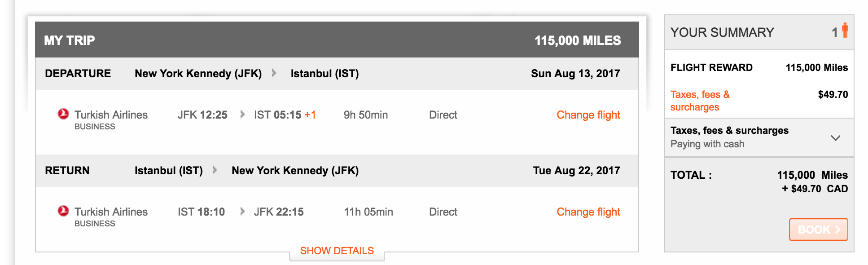Click the arrow between JFK and Istanbul in departure header
The height and width of the screenshot is (265, 868).
274,73
